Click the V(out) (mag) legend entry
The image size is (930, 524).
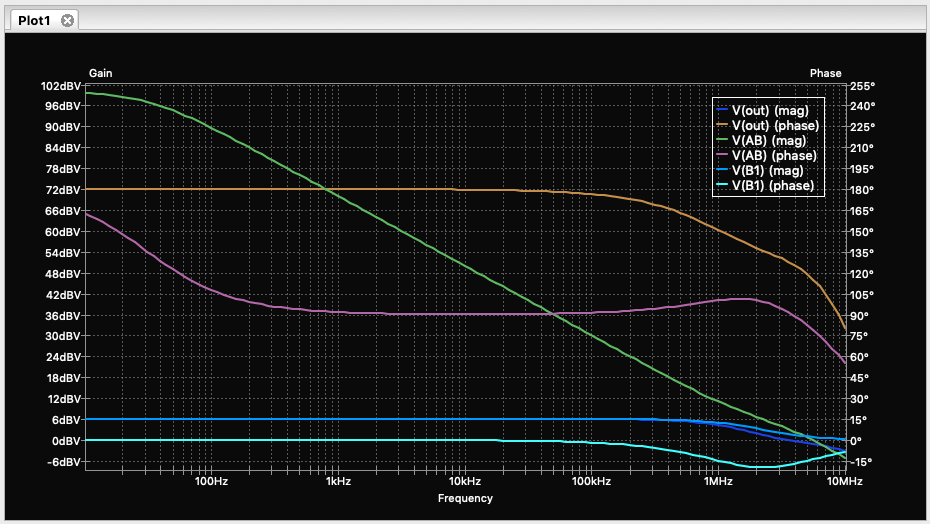pyautogui.click(x=770, y=110)
